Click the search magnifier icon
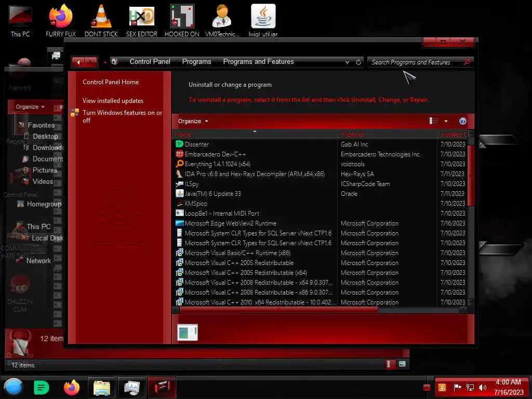This screenshot has height=399, width=532. click(x=467, y=62)
